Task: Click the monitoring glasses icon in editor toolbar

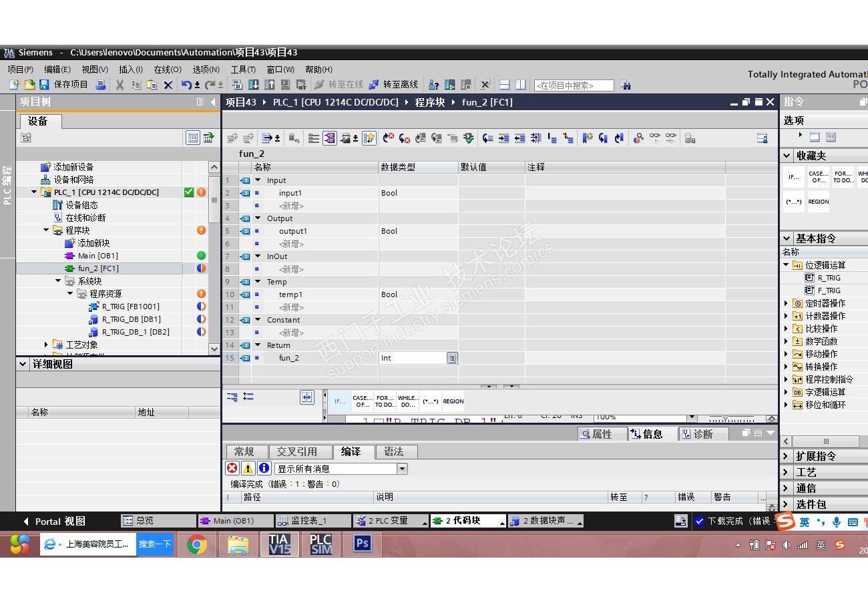Action: [x=655, y=138]
